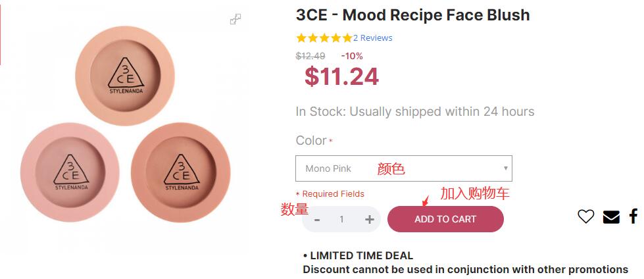Click the five-star rating icons
Image resolution: width=644 pixels, height=279 pixels.
click(x=324, y=38)
